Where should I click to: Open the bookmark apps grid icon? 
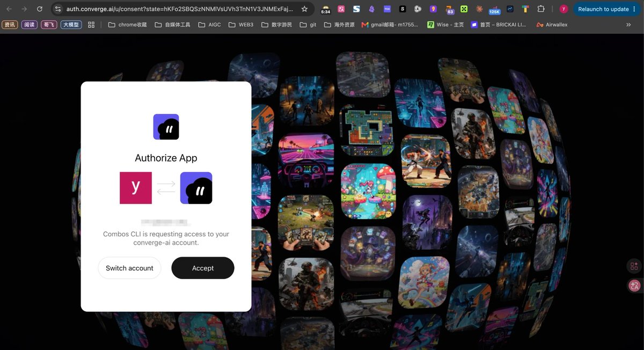pos(91,25)
